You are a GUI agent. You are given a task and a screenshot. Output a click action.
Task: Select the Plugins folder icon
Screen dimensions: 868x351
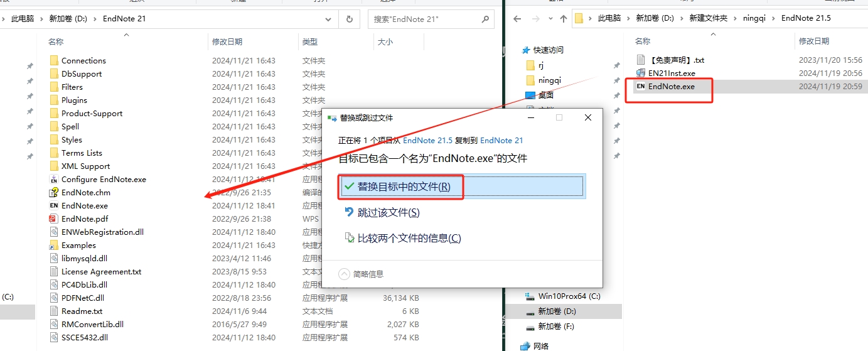[x=54, y=100]
